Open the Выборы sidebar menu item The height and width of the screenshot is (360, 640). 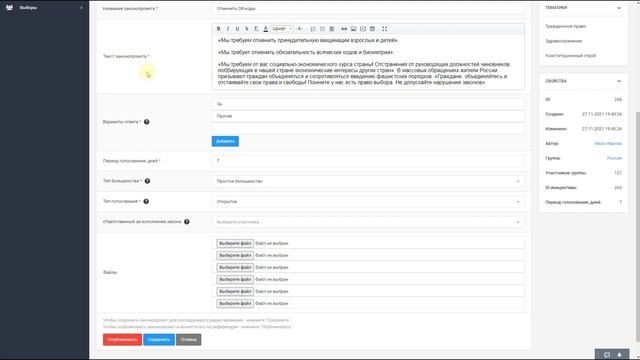pyautogui.click(x=44, y=7)
